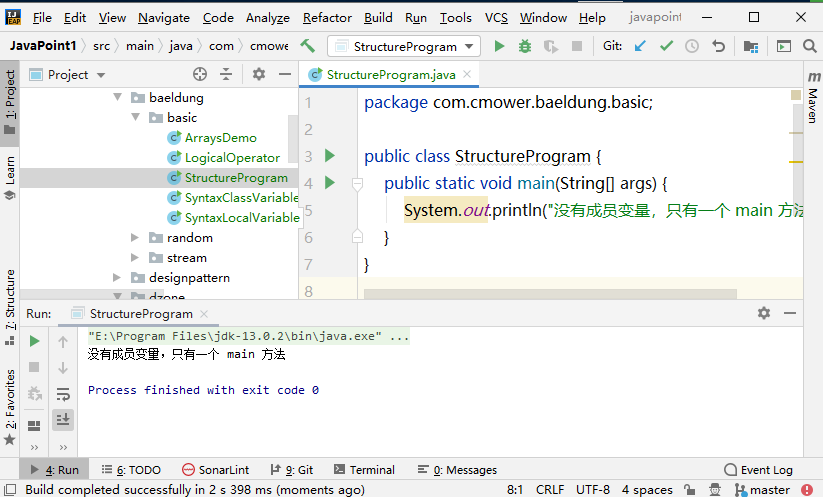This screenshot has height=497, width=823.
Task: Expand the designpattern folder
Action: [x=117, y=278]
